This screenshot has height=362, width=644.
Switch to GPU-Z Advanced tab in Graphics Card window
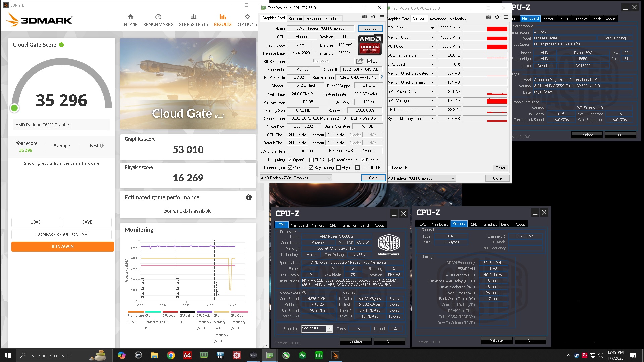click(x=314, y=19)
